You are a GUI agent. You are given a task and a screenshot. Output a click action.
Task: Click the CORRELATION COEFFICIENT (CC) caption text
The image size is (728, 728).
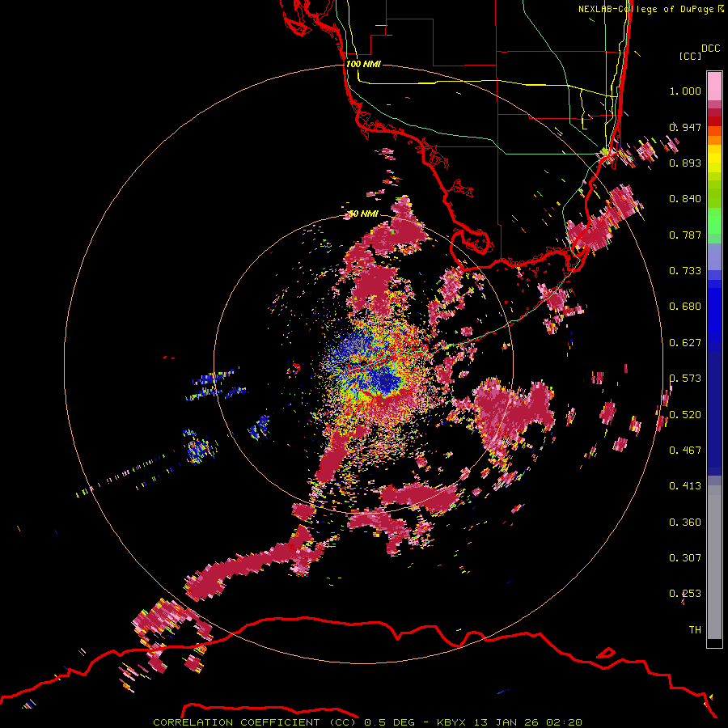[x=255, y=722]
